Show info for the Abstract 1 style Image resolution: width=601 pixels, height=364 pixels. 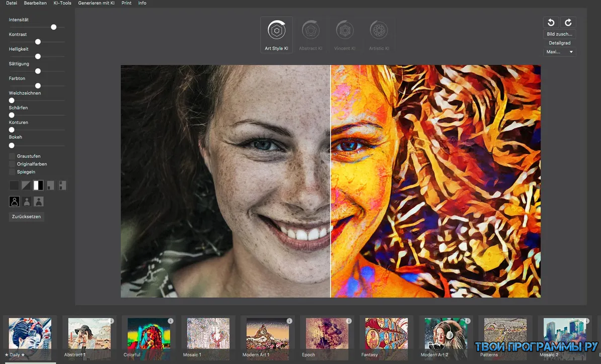112,320
